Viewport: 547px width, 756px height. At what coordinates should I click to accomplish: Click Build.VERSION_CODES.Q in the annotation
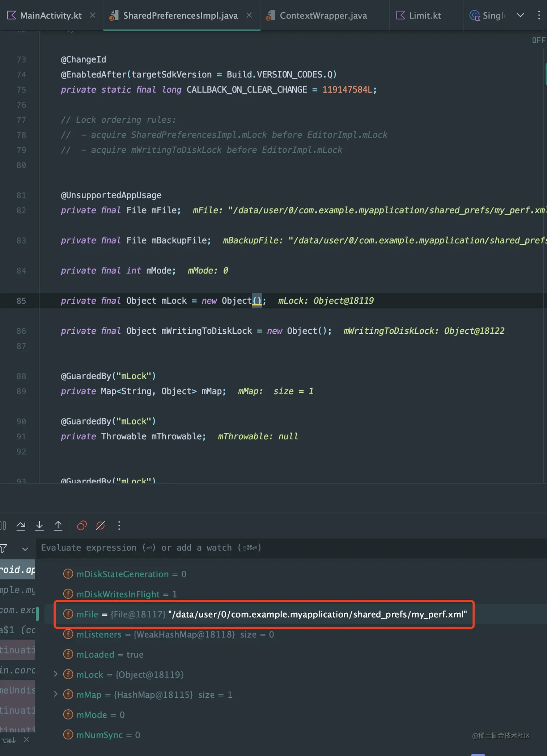click(279, 75)
